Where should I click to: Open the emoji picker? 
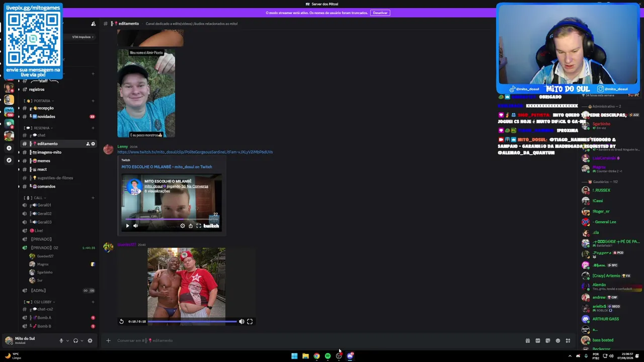click(558, 341)
